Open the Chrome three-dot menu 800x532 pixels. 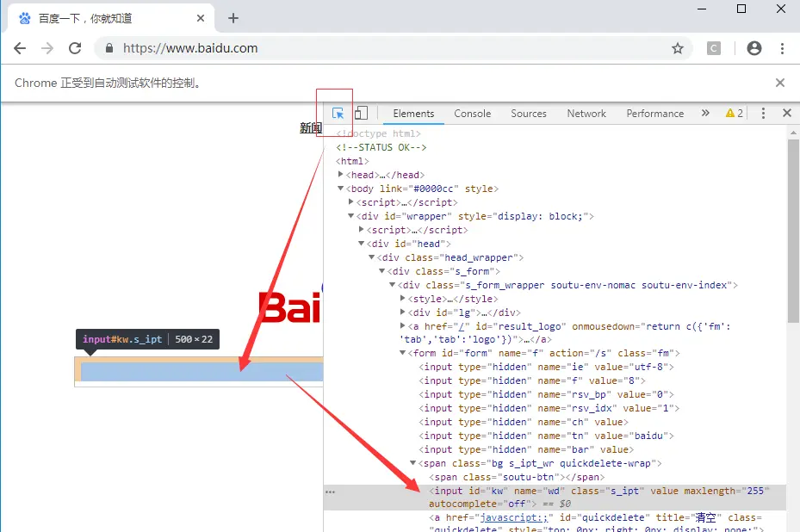pyautogui.click(x=782, y=48)
